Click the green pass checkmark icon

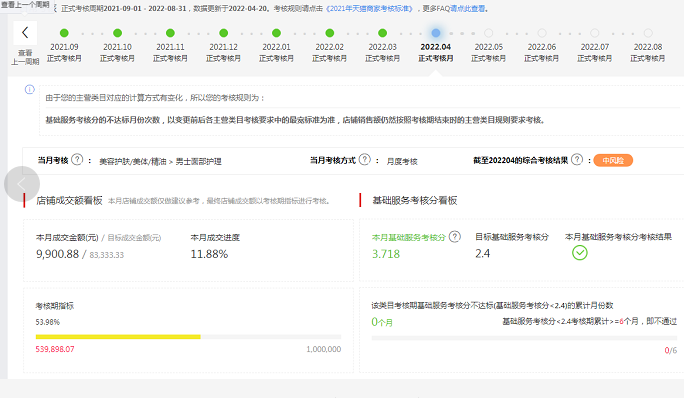[x=580, y=253]
